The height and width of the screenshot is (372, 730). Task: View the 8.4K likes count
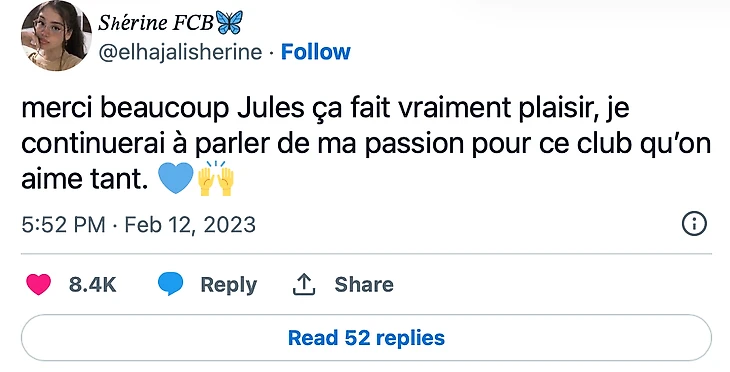coord(93,284)
